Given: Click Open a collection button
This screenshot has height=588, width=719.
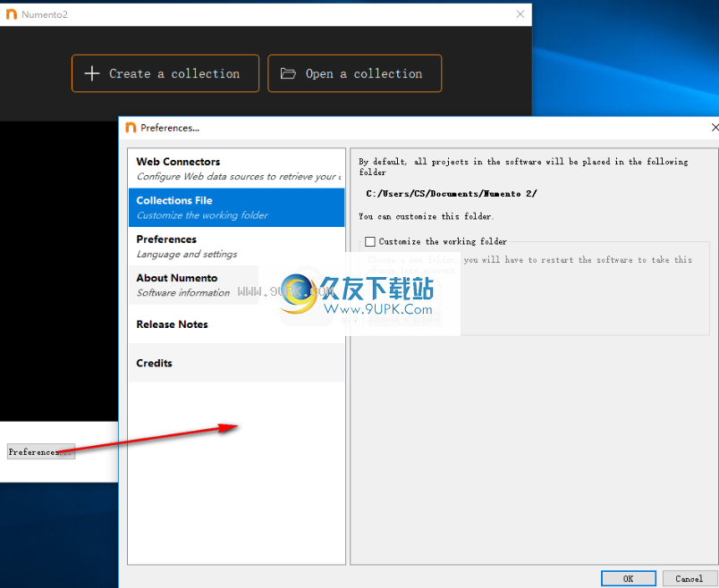Looking at the screenshot, I should (354, 73).
